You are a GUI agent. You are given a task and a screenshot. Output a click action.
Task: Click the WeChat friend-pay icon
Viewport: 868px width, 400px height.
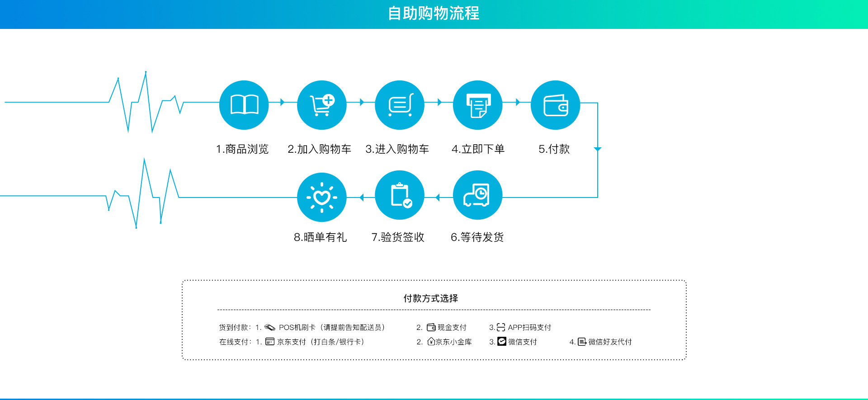pos(582,342)
